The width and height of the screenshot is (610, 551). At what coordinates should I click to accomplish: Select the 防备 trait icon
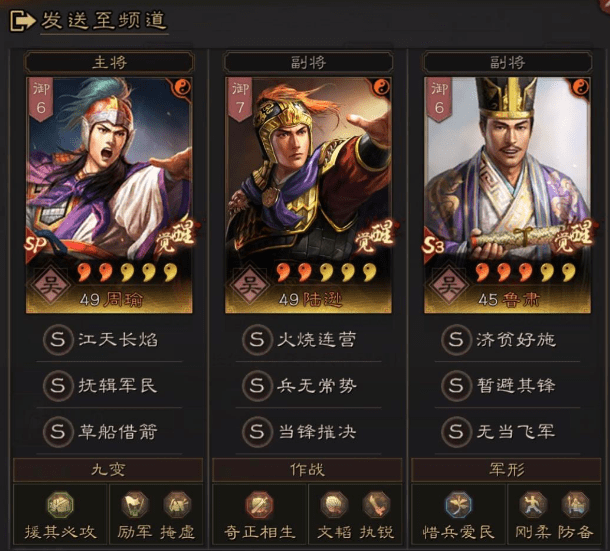point(575,505)
